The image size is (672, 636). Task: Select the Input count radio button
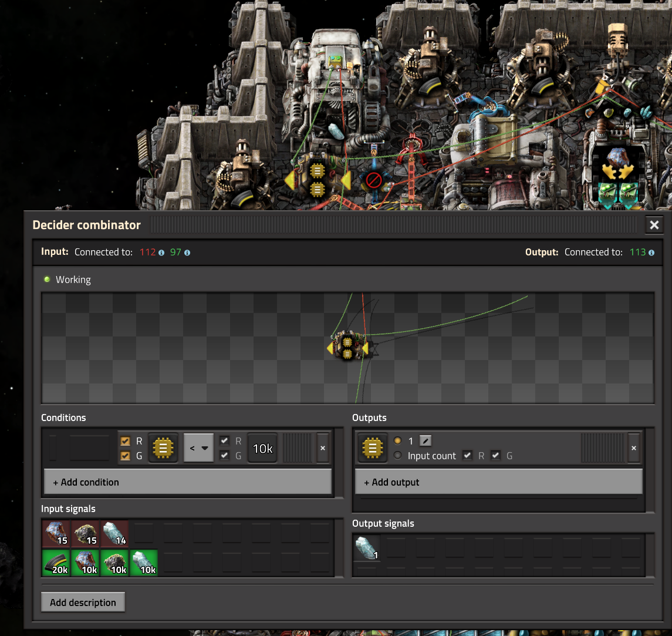click(x=398, y=456)
